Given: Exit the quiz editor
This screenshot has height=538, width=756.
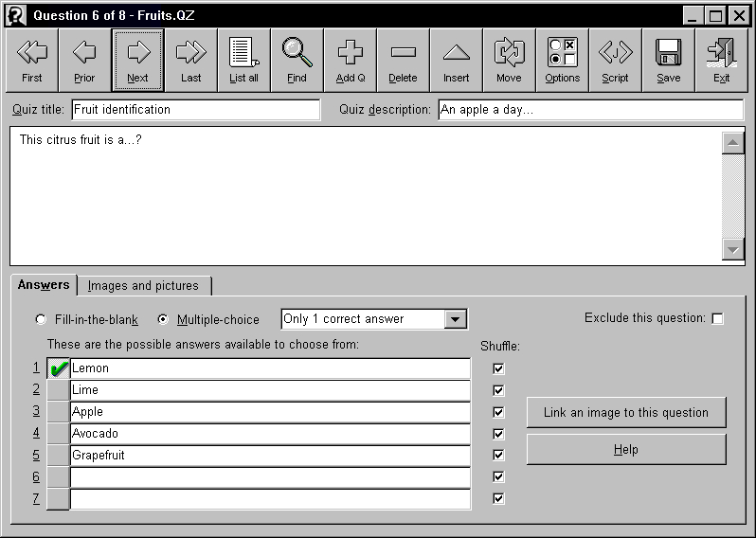Looking at the screenshot, I should 722,61.
